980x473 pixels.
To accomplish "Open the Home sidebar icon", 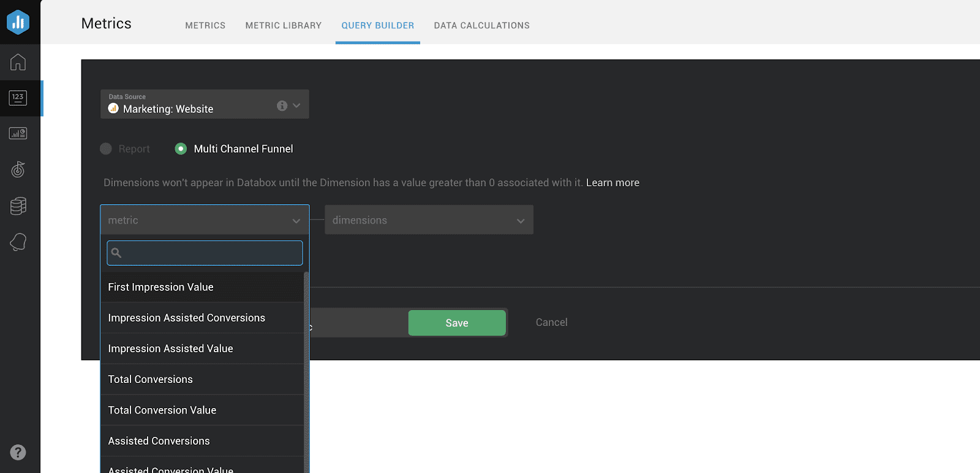I will click(x=18, y=62).
